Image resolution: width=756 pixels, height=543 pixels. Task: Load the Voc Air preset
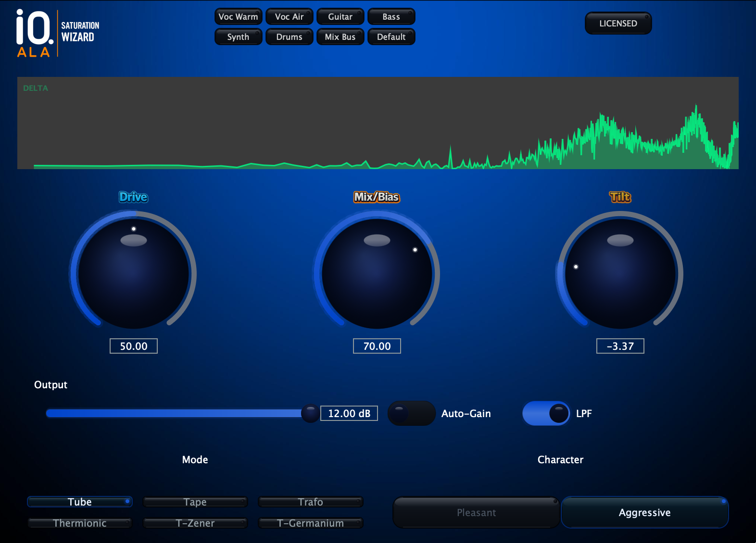290,17
